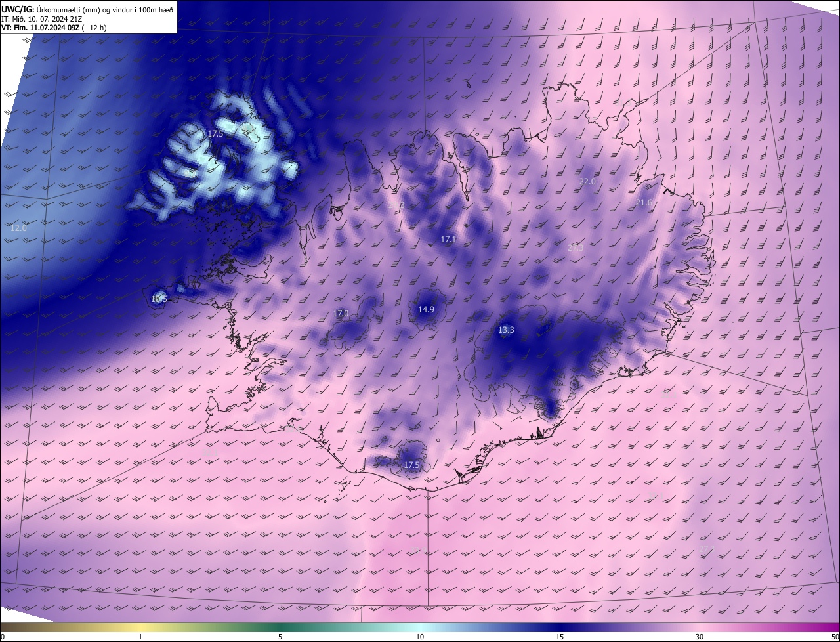Click the 10.5 value at the Snæfellsnes tip
The height and width of the screenshot is (642, 840).
click(159, 299)
